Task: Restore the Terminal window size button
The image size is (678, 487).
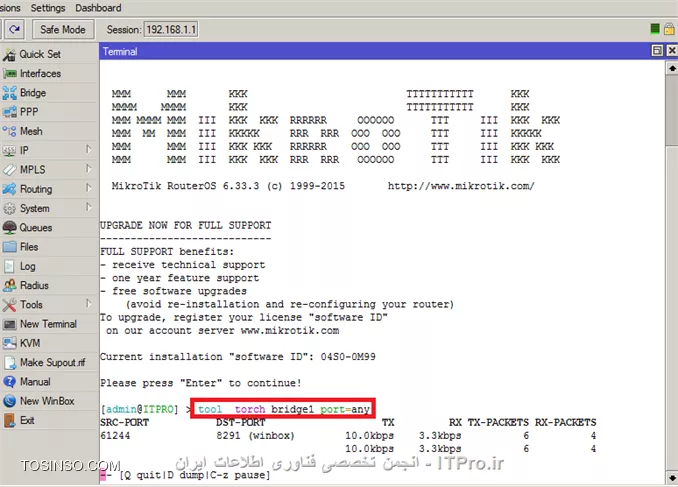Action: 657,51
